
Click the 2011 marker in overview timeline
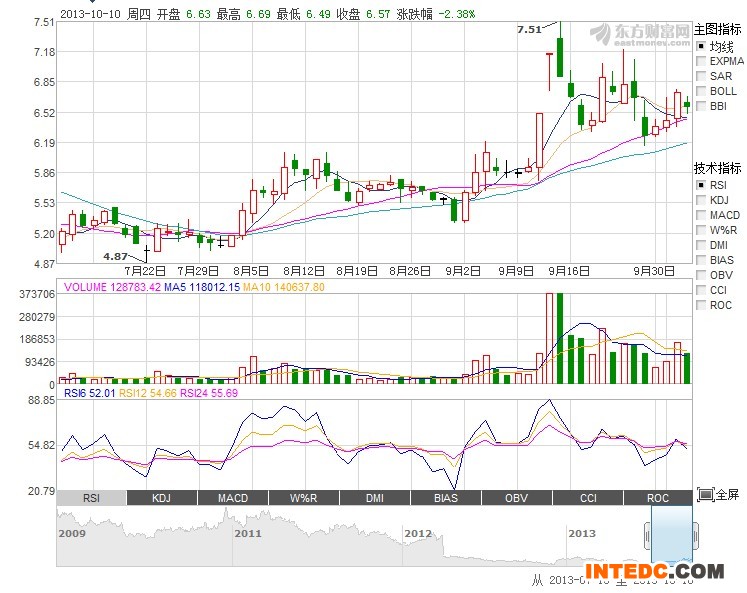tap(247, 534)
